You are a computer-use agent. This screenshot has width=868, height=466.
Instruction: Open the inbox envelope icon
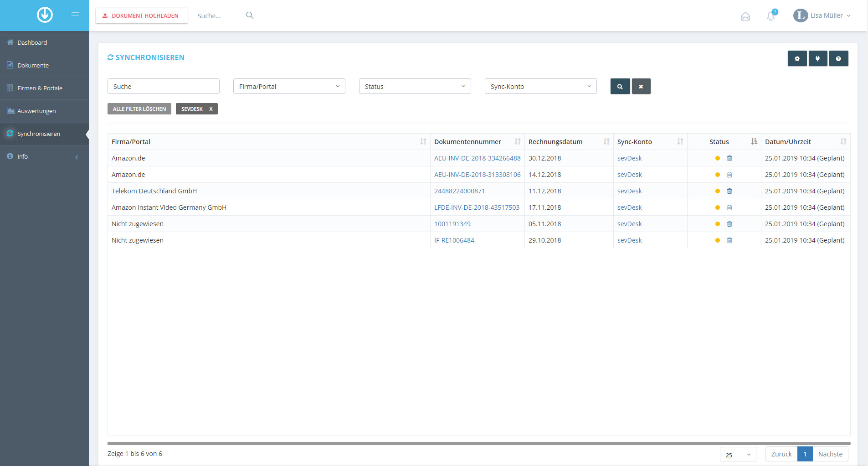click(745, 16)
